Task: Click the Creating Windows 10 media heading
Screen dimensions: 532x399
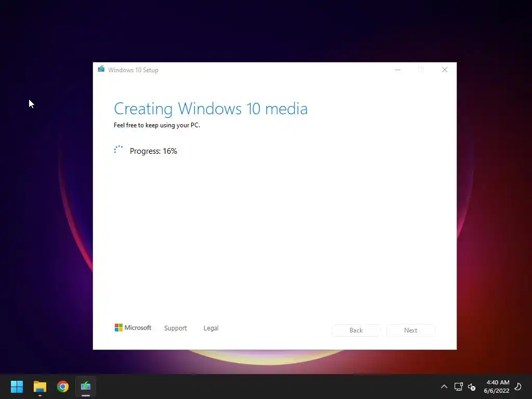Action: point(211,109)
